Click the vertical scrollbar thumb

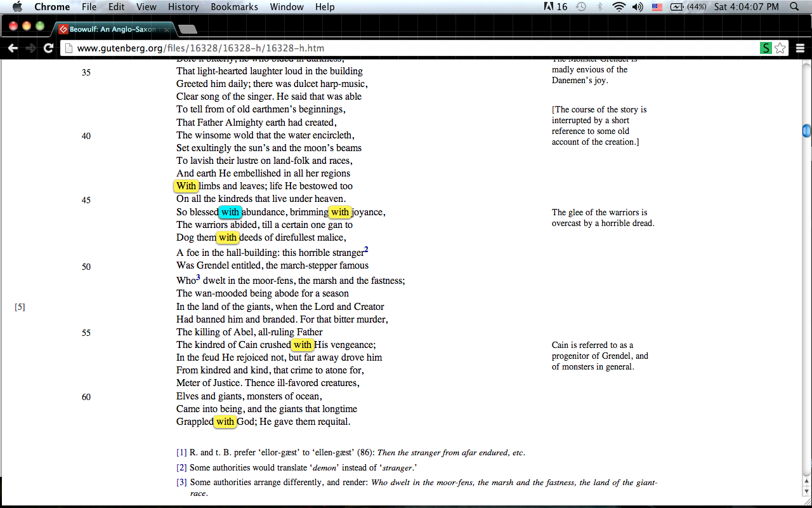(806, 131)
